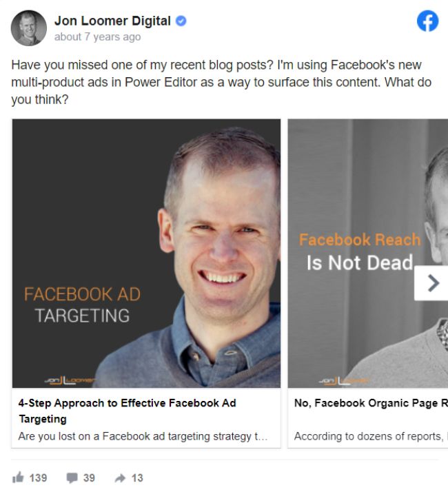This screenshot has height=494, width=448.
Task: Click the thumbs-up like icon
Action: [18, 477]
